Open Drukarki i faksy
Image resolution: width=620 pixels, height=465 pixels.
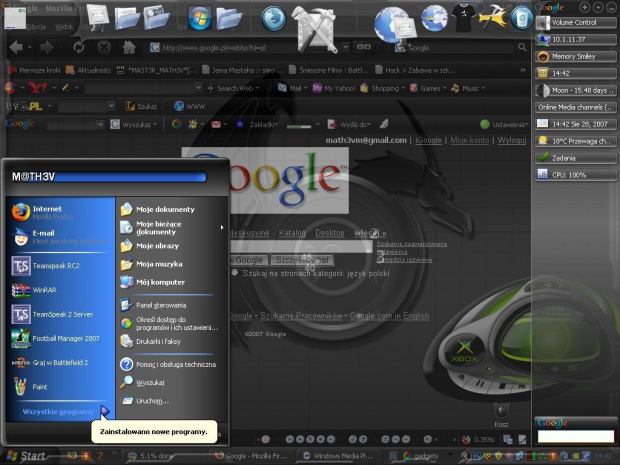(172, 341)
